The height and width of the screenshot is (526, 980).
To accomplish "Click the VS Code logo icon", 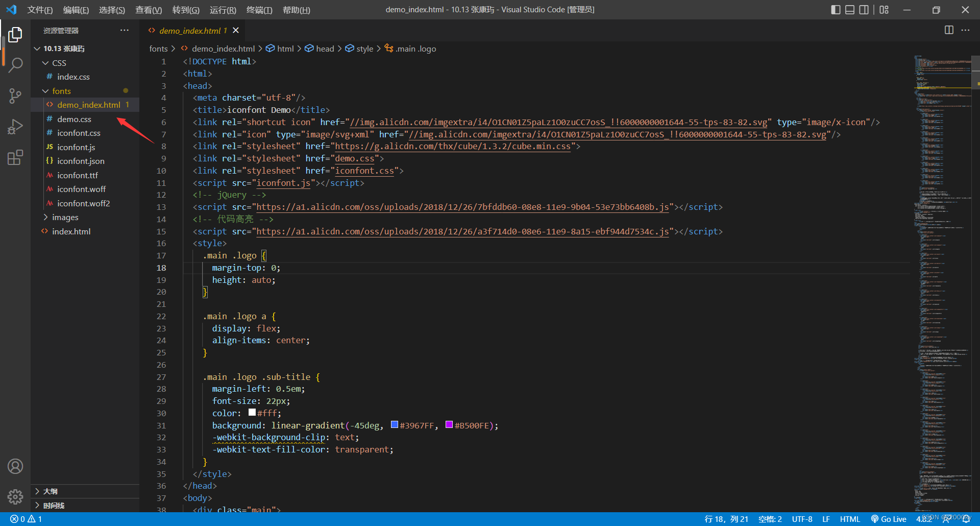I will point(11,10).
